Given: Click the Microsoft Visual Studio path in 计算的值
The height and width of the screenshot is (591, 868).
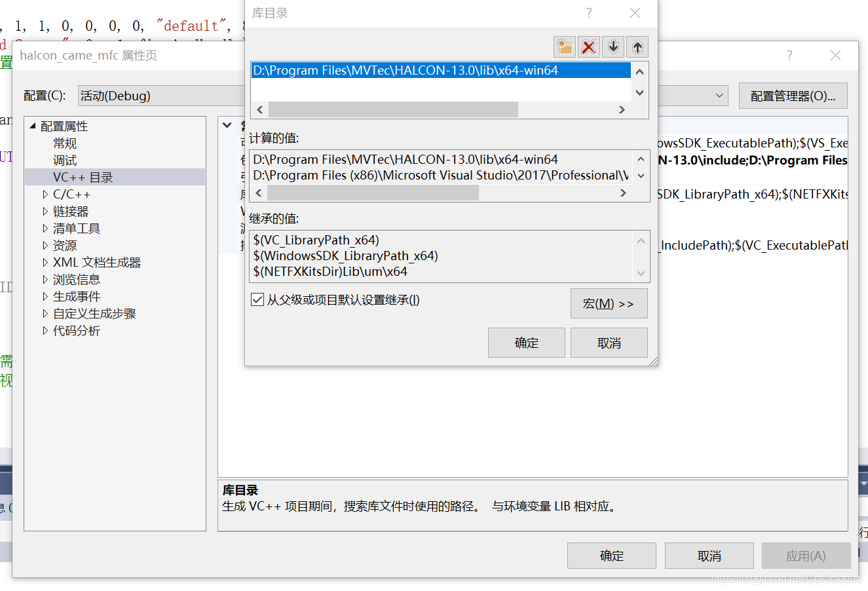Looking at the screenshot, I should click(441, 175).
